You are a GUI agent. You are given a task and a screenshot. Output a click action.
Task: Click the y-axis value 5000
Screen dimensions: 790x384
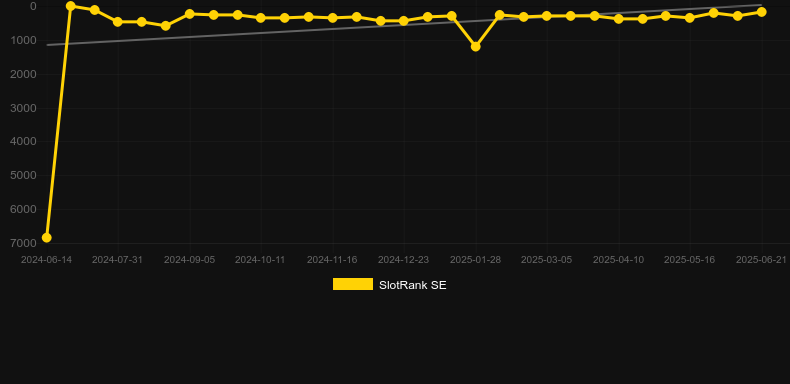coord(23,175)
